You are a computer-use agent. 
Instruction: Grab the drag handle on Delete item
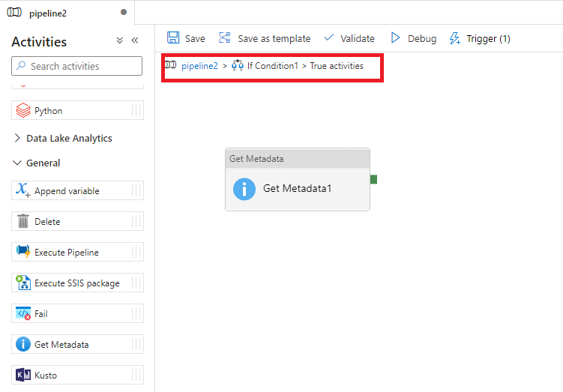[136, 221]
